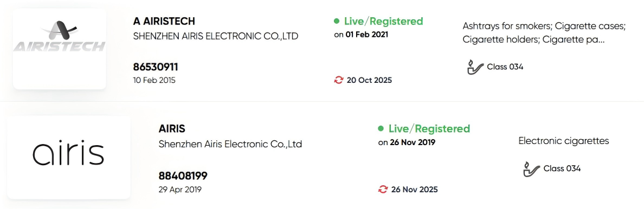644x209 pixels.
Task: Click the filing date 29 Apr 2019
Action: [x=180, y=190]
